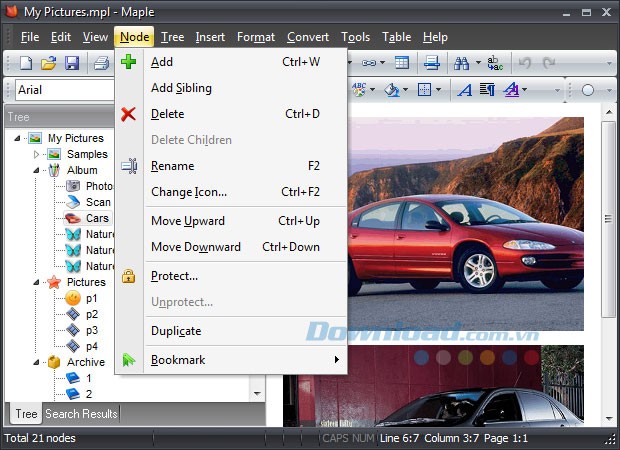This screenshot has width=620, height=450.
Task: Click the New document toolbar icon
Action: coord(26,63)
